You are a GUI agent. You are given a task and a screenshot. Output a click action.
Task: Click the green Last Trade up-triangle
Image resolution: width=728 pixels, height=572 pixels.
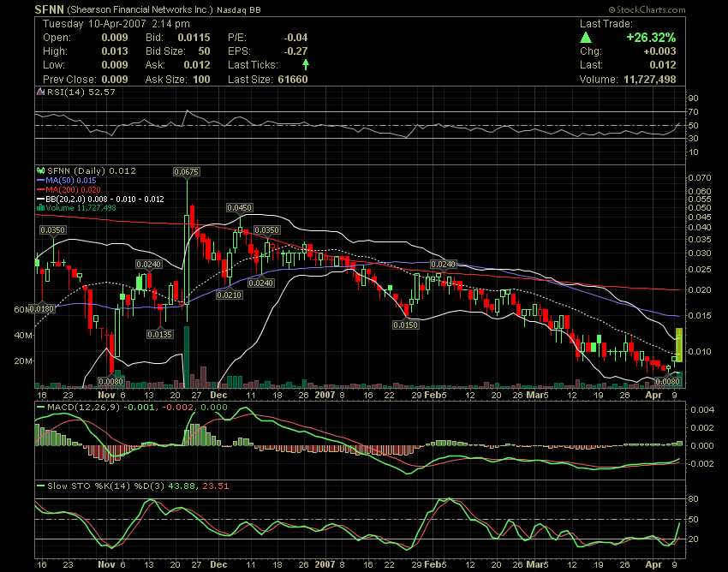tap(586, 37)
